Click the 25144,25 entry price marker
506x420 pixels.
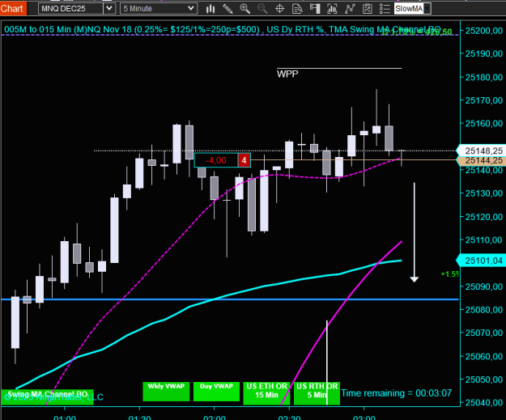[x=483, y=160]
